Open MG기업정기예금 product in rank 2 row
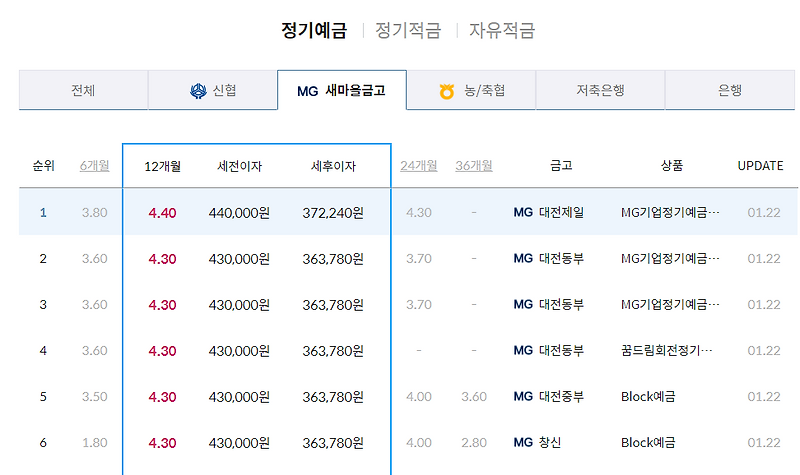Screen dimensions: 800x475 [x=670, y=258]
